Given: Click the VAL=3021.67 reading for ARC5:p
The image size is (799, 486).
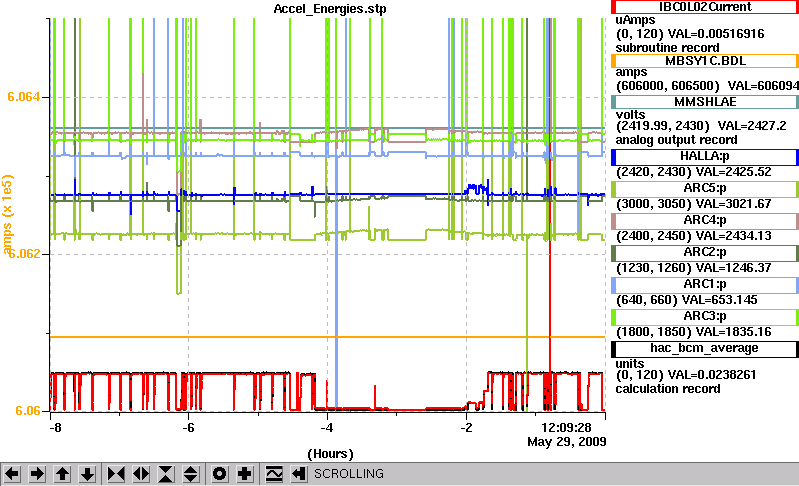Looking at the screenshot, I should tap(733, 204).
